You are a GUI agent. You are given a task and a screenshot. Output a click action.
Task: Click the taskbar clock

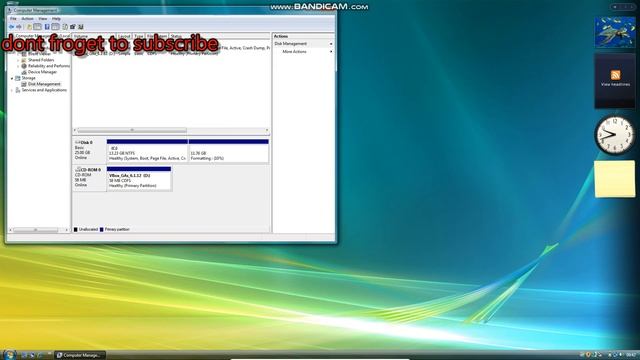point(631,355)
